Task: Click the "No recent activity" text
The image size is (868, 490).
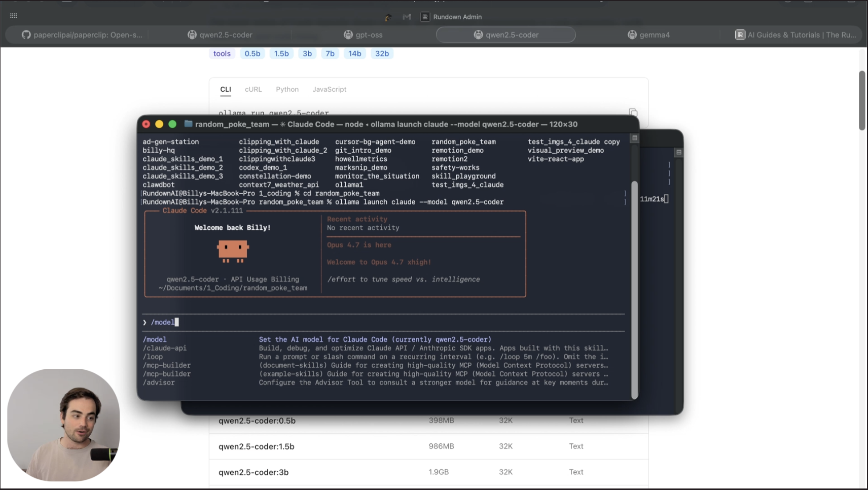Action: click(x=363, y=228)
